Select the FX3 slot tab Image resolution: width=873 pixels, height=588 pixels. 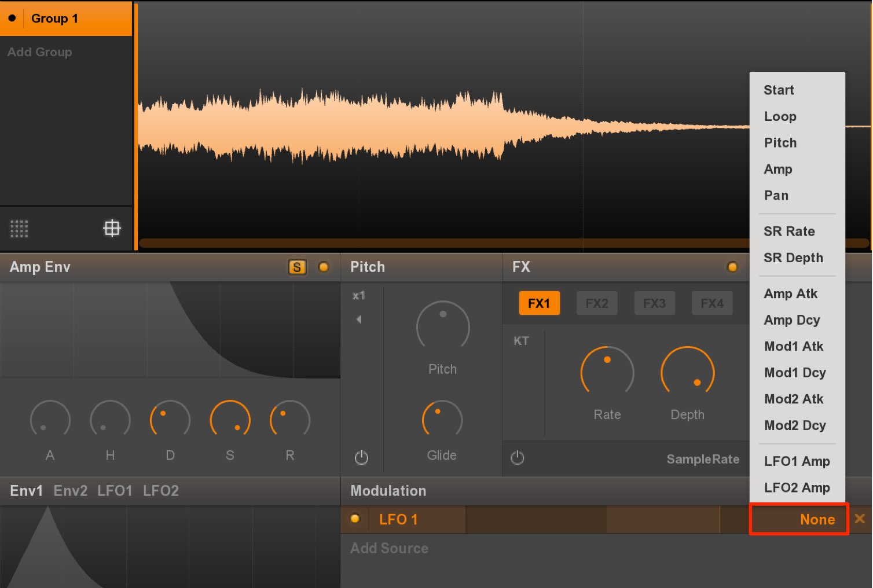pyautogui.click(x=654, y=303)
